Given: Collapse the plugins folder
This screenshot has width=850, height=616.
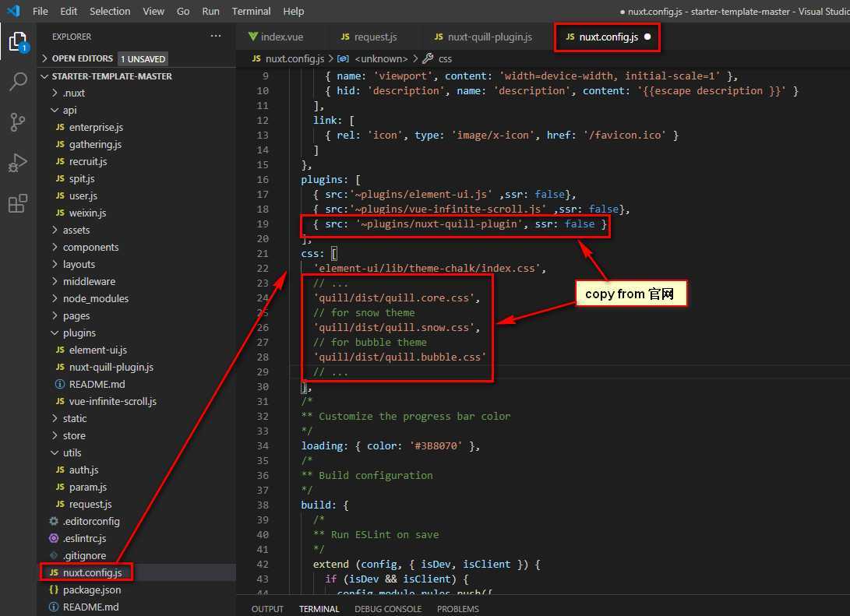Looking at the screenshot, I should click(55, 333).
